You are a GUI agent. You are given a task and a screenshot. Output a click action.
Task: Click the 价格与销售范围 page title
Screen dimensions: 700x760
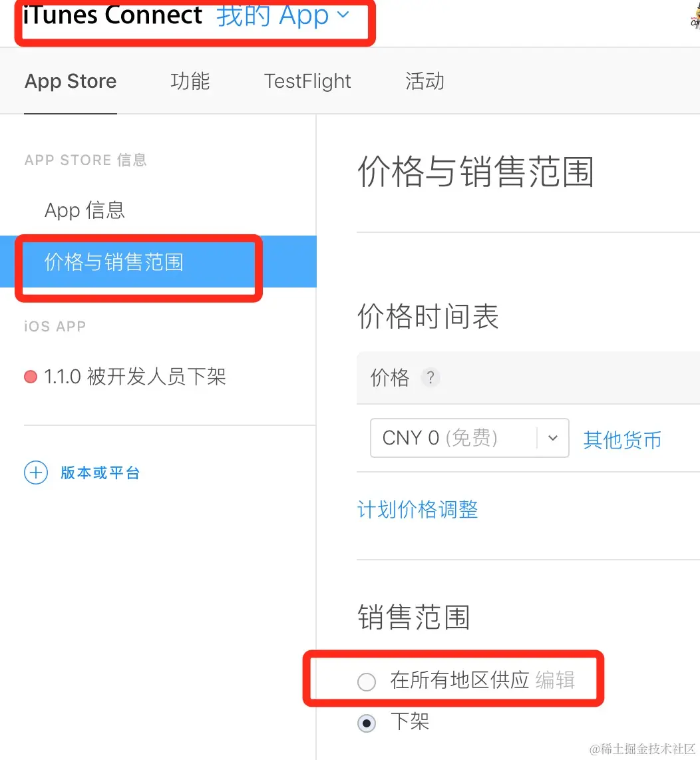(476, 172)
